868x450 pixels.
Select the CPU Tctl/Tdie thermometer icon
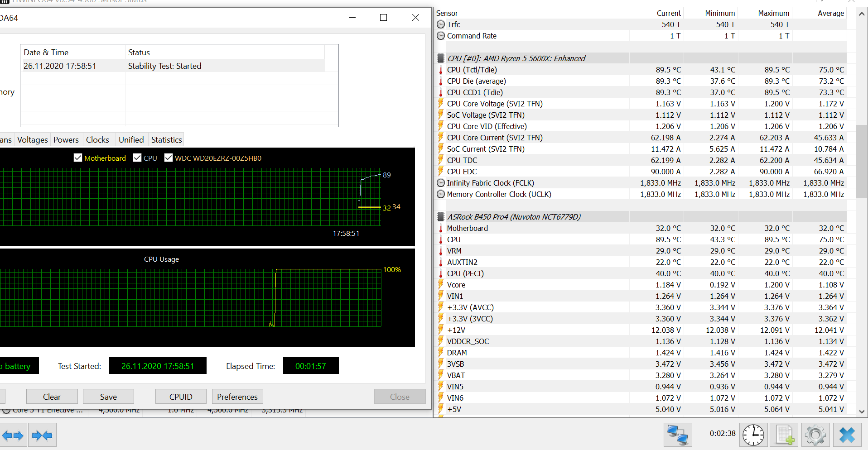440,70
